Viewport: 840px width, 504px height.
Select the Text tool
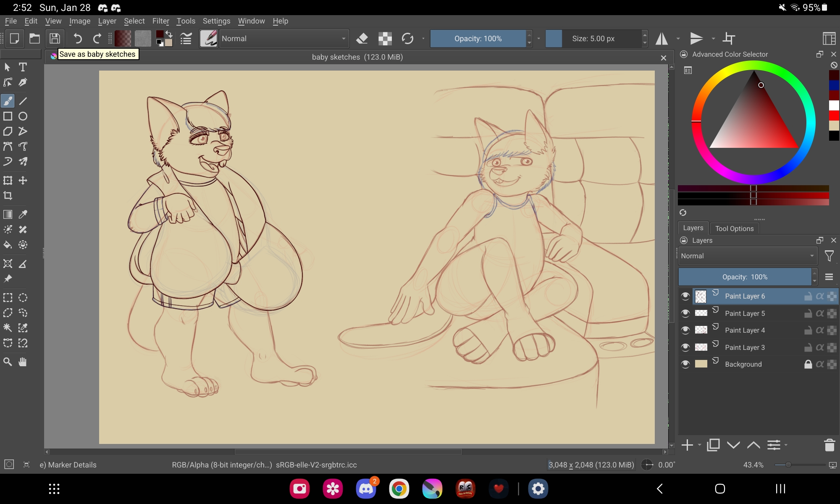click(x=23, y=67)
